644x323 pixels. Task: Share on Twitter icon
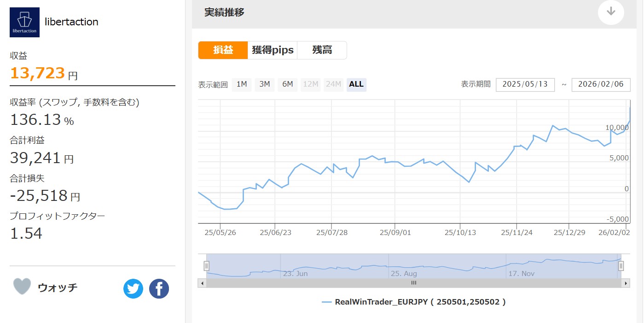click(x=133, y=289)
